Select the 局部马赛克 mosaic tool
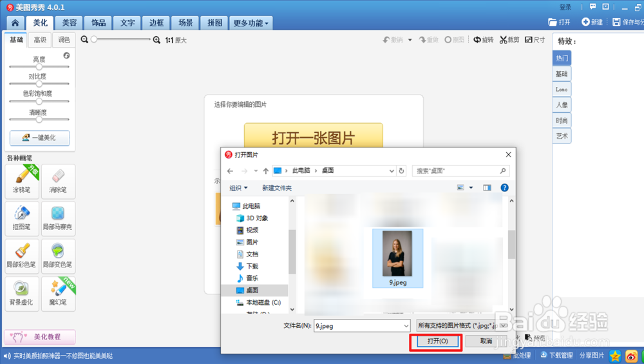The width and height of the screenshot is (644, 364). 58,218
